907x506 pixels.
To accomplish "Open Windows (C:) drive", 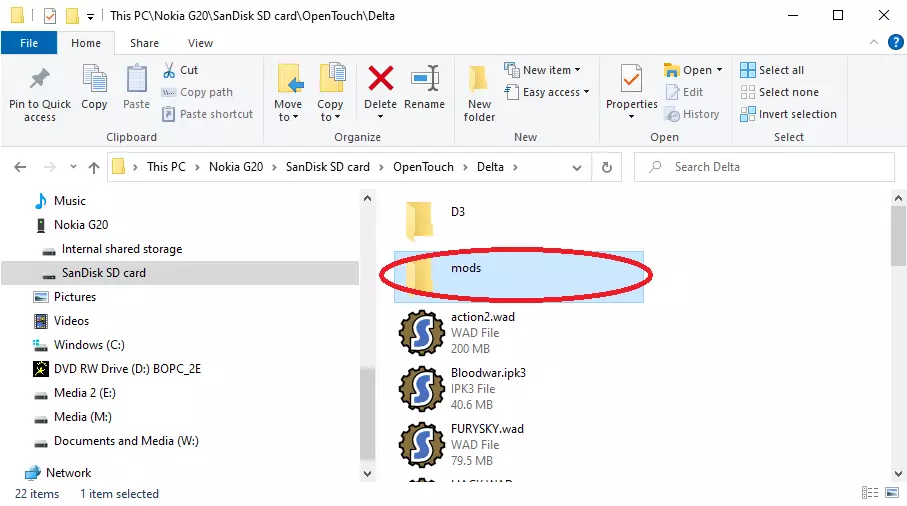I will click(89, 345).
